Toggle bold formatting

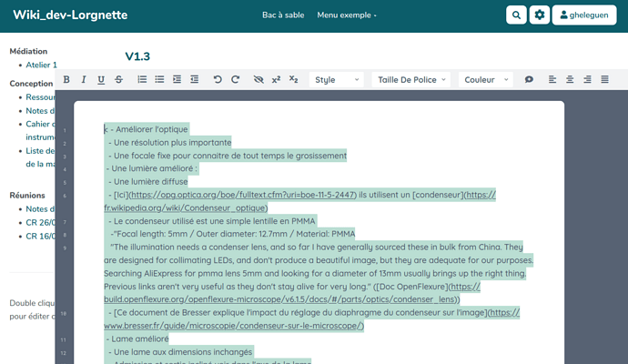(x=66, y=80)
